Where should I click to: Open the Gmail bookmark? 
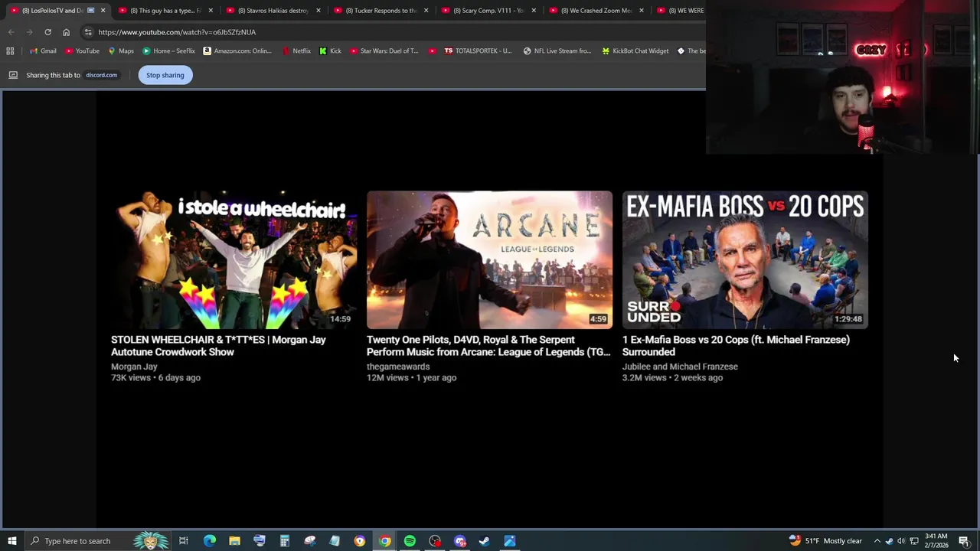point(43,51)
